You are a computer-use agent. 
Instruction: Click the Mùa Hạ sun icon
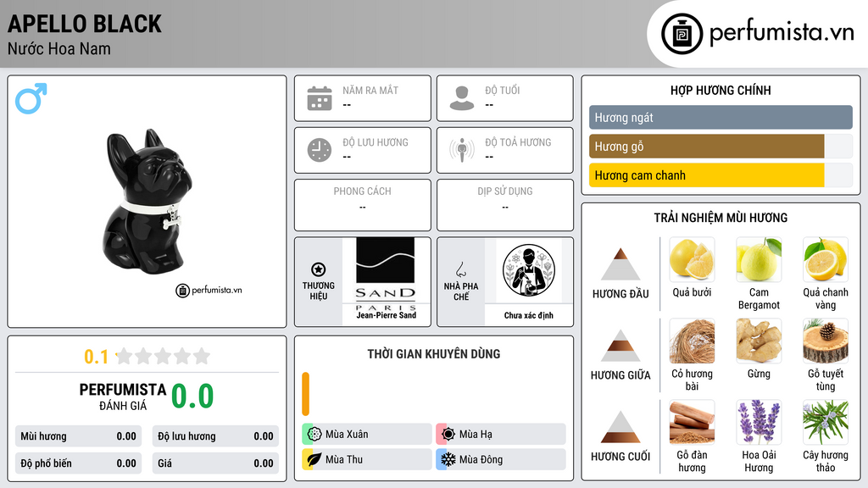[x=448, y=434]
